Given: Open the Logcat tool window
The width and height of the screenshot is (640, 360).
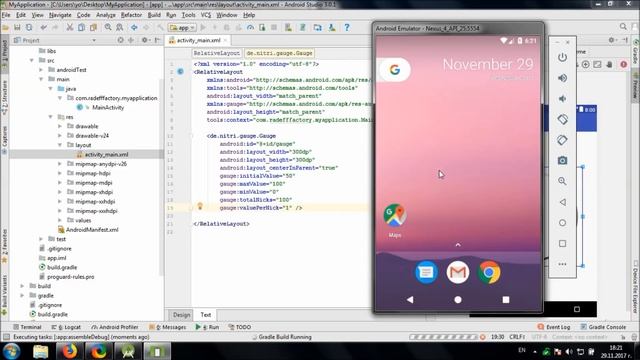Looking at the screenshot, I should pos(66,327).
